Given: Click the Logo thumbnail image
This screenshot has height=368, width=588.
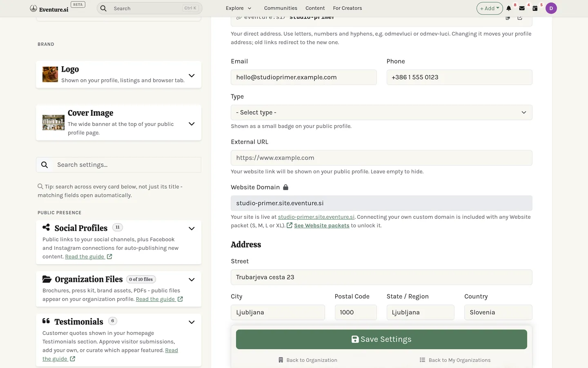Looking at the screenshot, I should (50, 74).
